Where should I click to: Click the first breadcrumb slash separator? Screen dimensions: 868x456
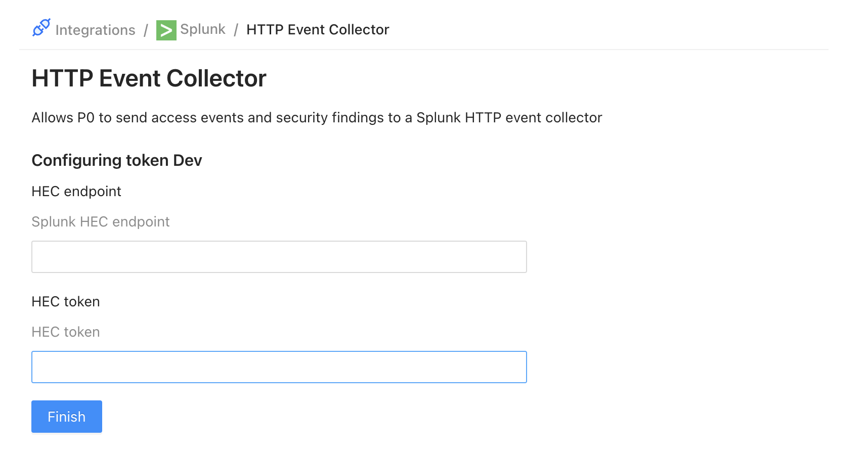(146, 30)
